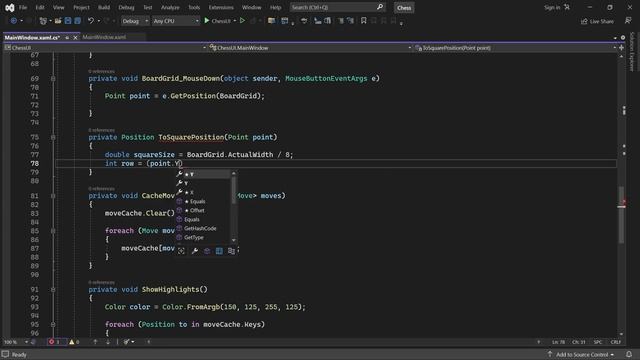
Task: Toggle the IntelliSense target-type expand filter
Action: click(x=181, y=251)
